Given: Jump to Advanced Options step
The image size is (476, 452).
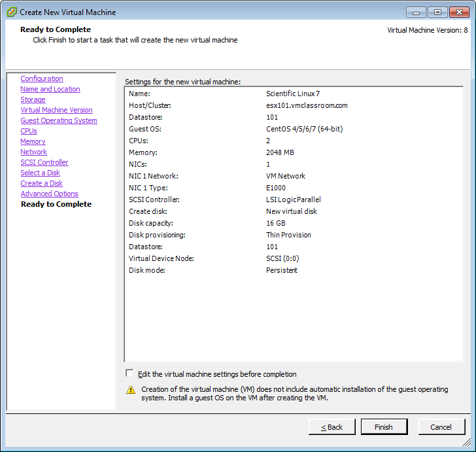Looking at the screenshot, I should pyautogui.click(x=49, y=194).
